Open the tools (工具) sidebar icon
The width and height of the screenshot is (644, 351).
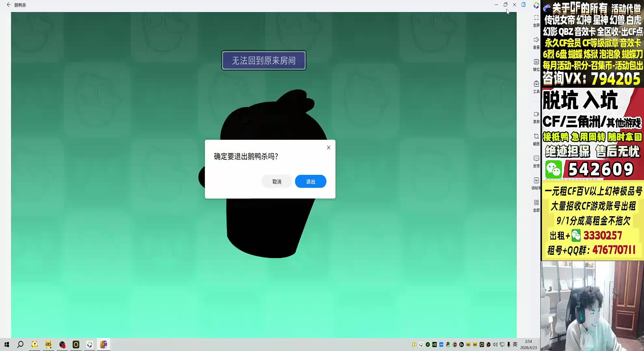(536, 84)
